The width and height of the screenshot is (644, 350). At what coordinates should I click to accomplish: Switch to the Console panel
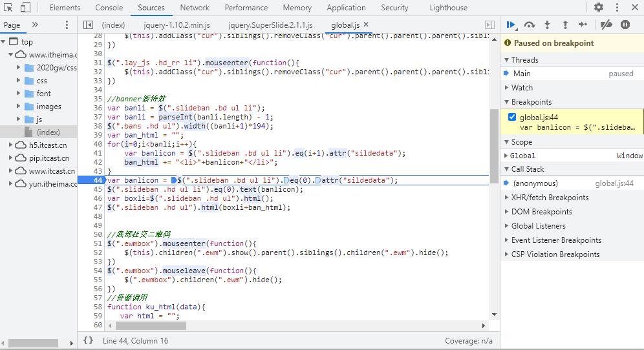pos(109,8)
